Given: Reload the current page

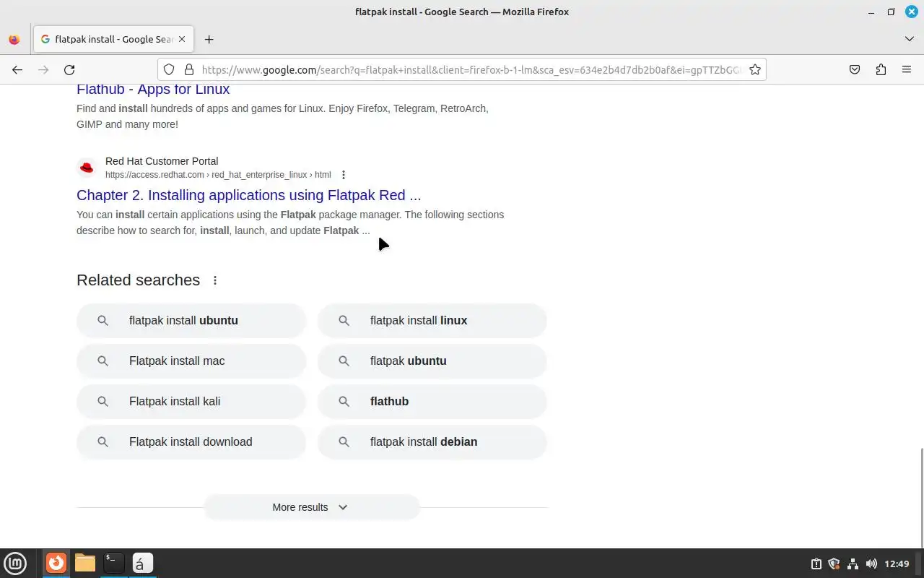Looking at the screenshot, I should tap(69, 69).
